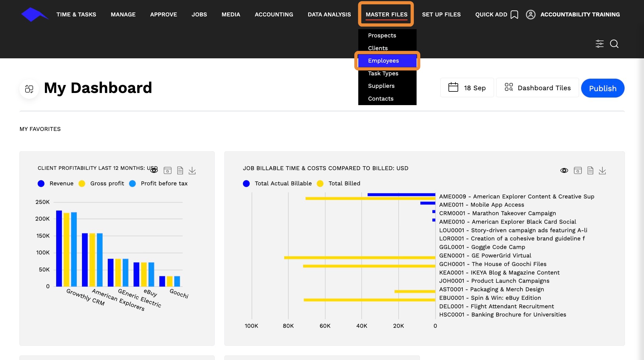Screen dimensions: 644x360
Task: Click DEL0001 - Flight Attendant Recruitment label
Action: click(497, 306)
